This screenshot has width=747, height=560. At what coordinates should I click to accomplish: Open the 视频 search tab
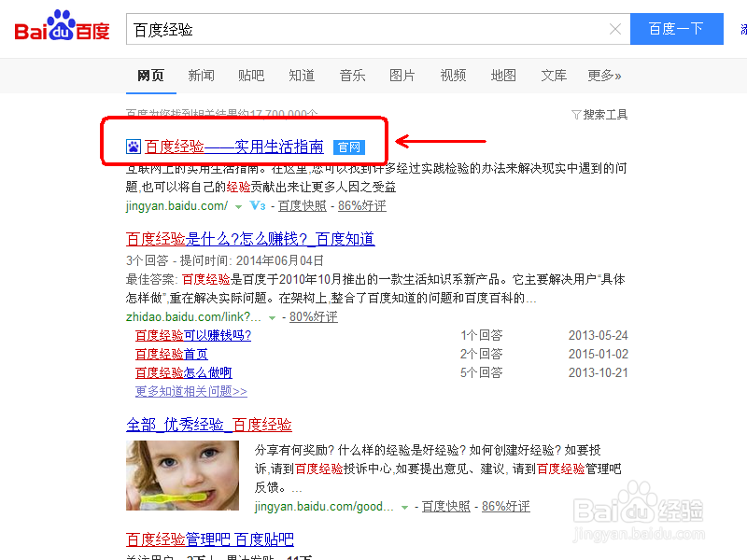[x=453, y=76]
